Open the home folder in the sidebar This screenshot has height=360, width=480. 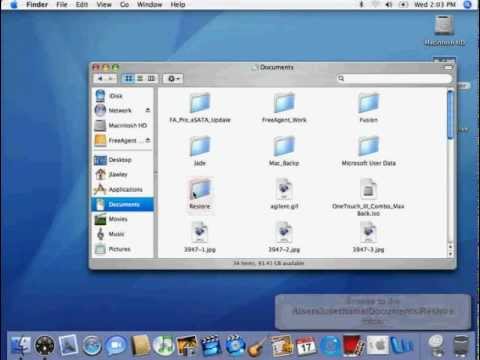(123, 174)
